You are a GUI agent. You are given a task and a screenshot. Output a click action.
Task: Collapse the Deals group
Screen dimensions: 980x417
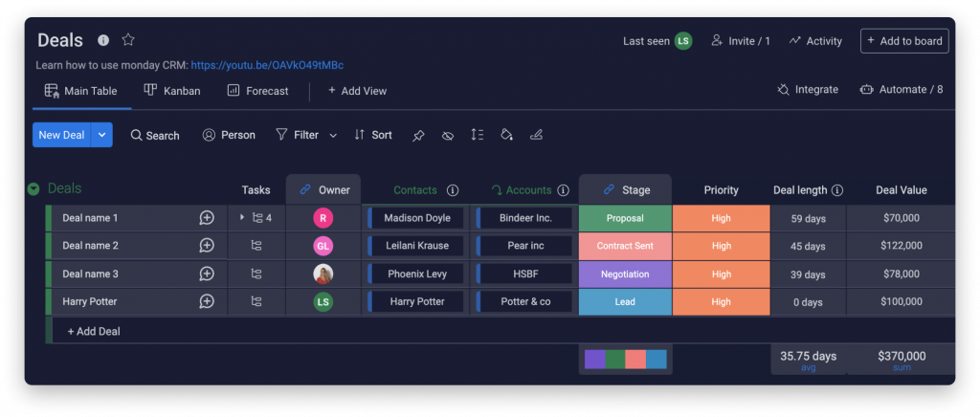(33, 188)
